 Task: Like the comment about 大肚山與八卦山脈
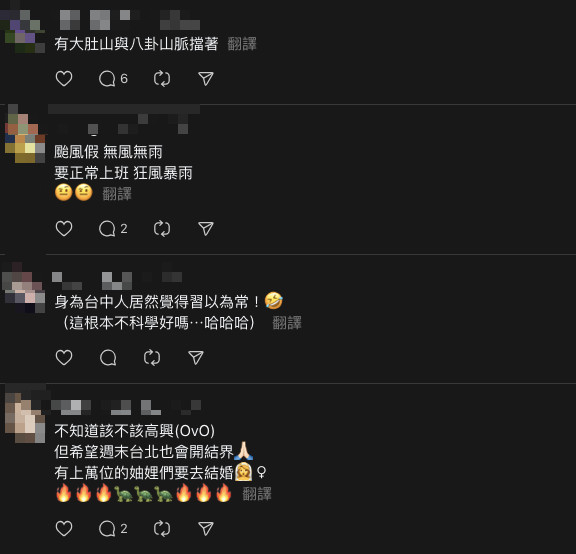tap(64, 79)
